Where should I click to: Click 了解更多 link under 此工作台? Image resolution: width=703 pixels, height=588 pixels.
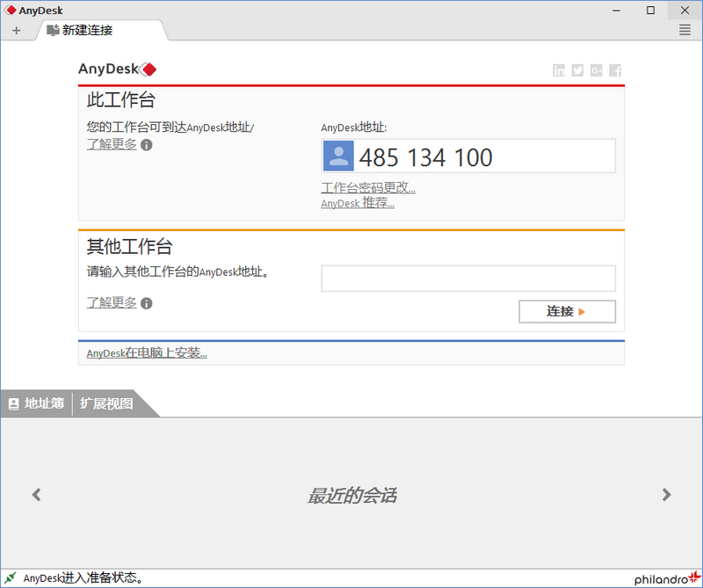(112, 144)
